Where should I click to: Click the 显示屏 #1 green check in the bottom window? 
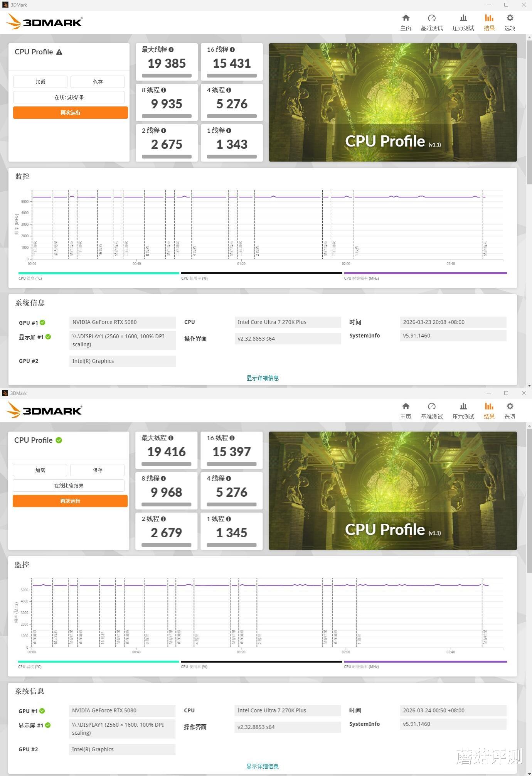(x=48, y=725)
